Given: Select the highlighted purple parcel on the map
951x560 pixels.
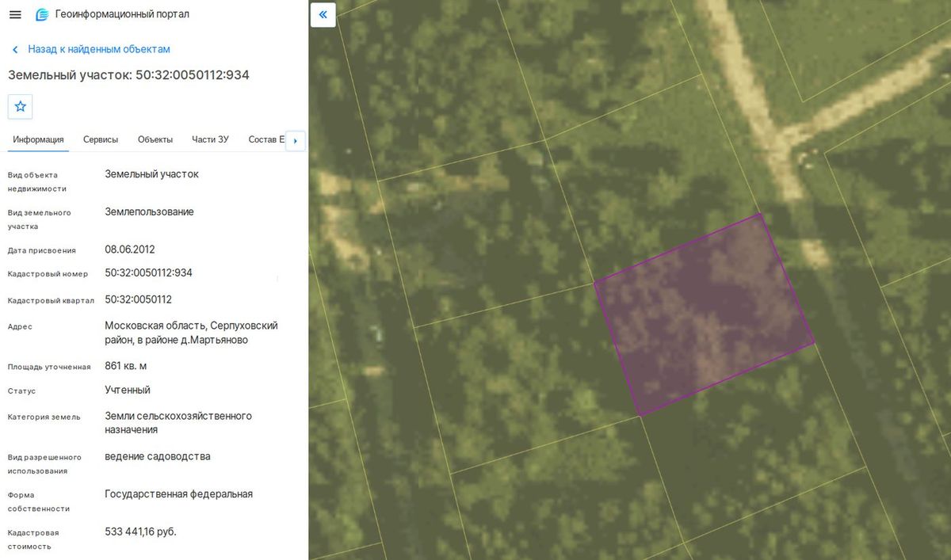Looking at the screenshot, I should [704, 314].
